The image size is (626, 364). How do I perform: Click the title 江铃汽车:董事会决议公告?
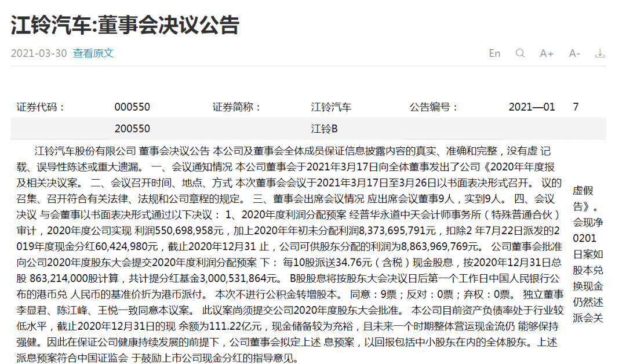click(x=125, y=25)
